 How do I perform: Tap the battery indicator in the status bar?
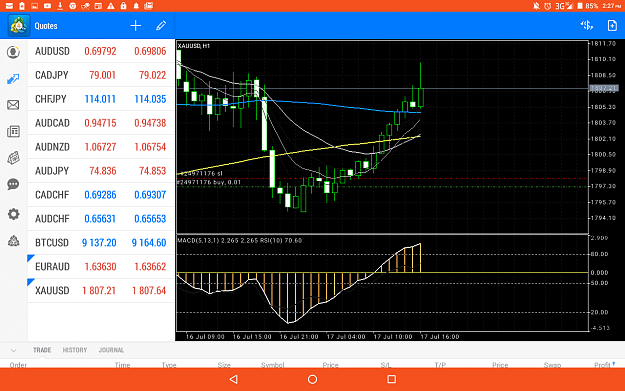point(580,6)
